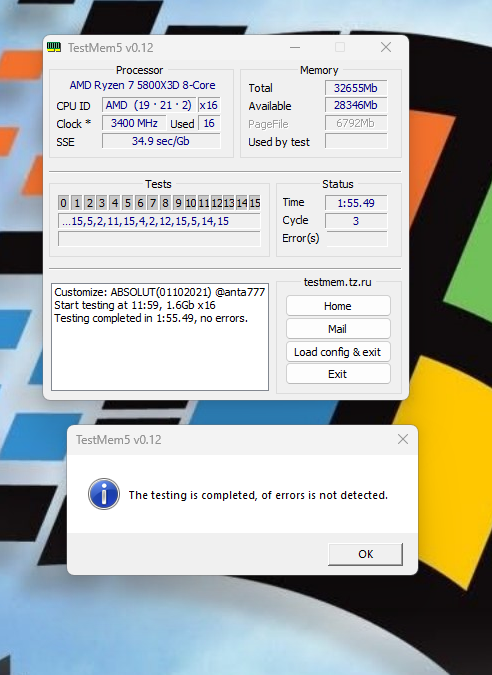492x675 pixels.
Task: Click the Used cores value 16
Action: [x=209, y=123]
